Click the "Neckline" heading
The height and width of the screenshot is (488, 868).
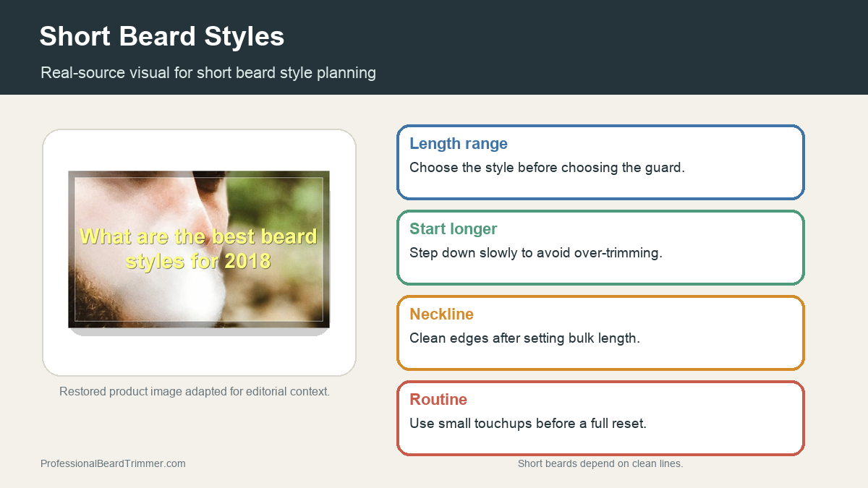[442, 314]
